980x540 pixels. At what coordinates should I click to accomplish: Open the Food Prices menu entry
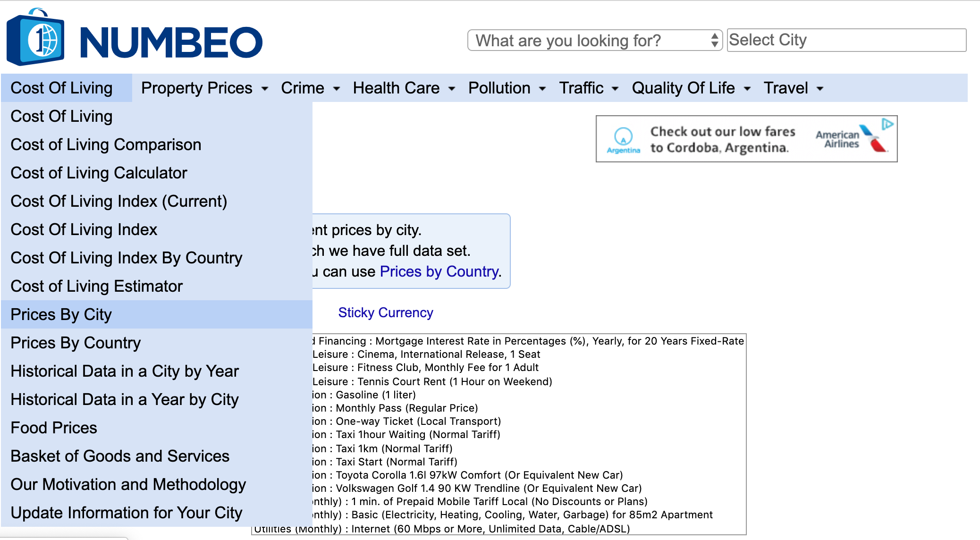click(x=54, y=428)
